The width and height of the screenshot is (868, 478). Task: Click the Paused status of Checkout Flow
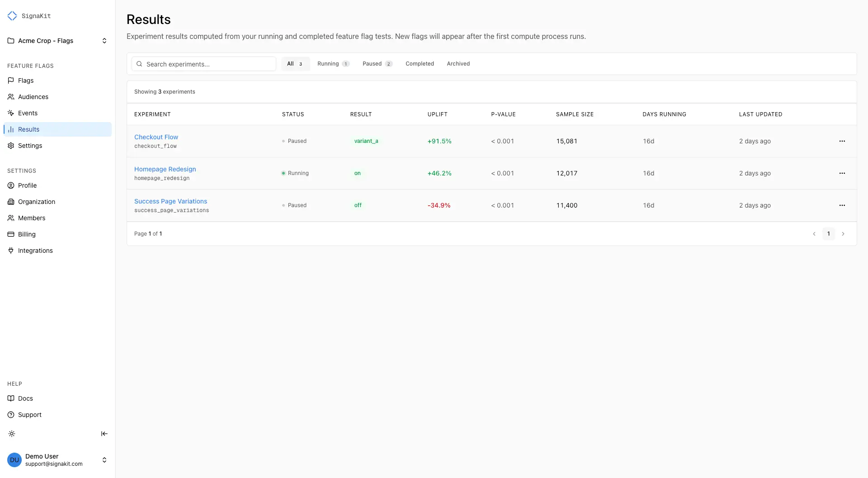pos(294,141)
